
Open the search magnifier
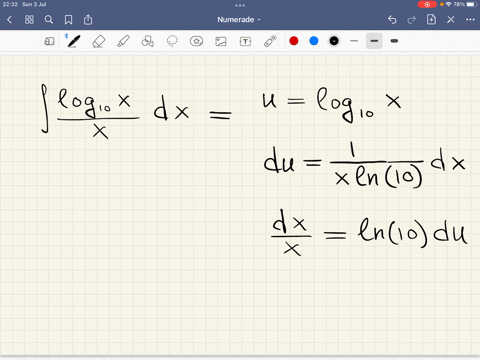pos(49,20)
